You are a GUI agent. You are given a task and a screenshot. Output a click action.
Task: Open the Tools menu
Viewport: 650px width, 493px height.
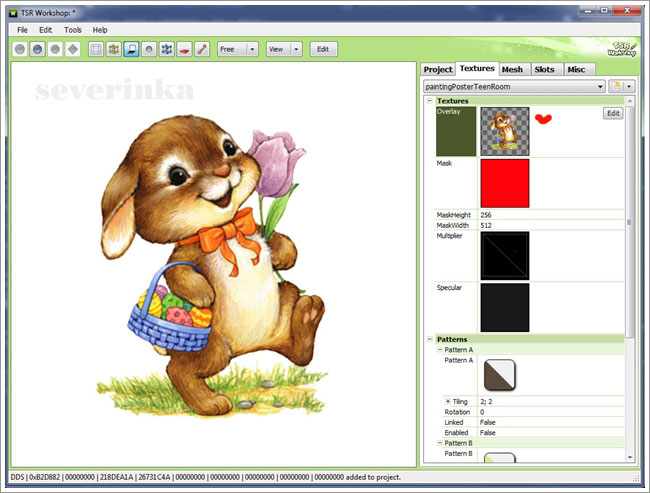[x=73, y=30]
